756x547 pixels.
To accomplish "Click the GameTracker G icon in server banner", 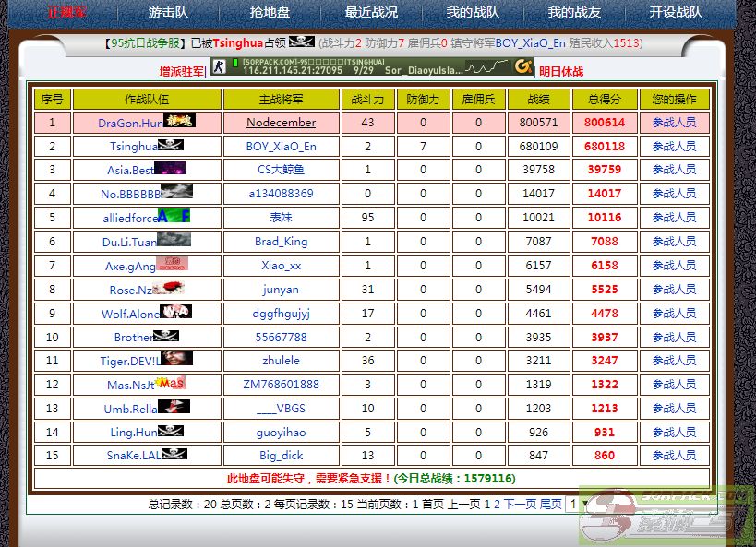I will 523,66.
